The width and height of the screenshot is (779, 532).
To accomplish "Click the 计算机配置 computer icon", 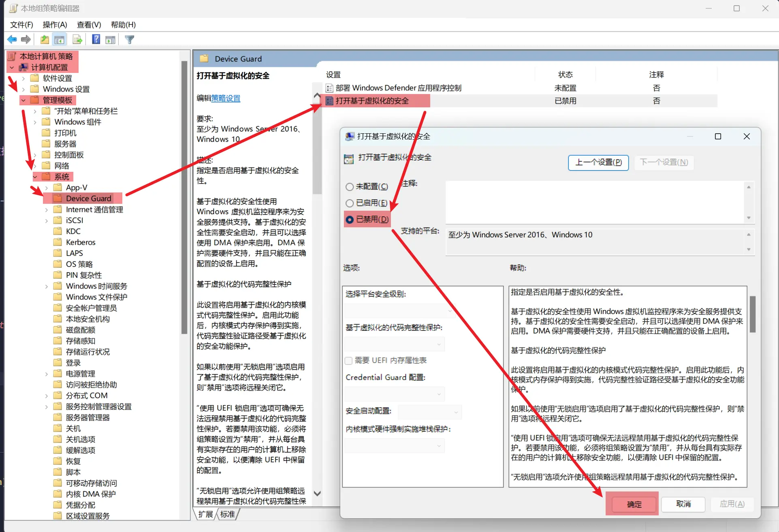I will [23, 67].
